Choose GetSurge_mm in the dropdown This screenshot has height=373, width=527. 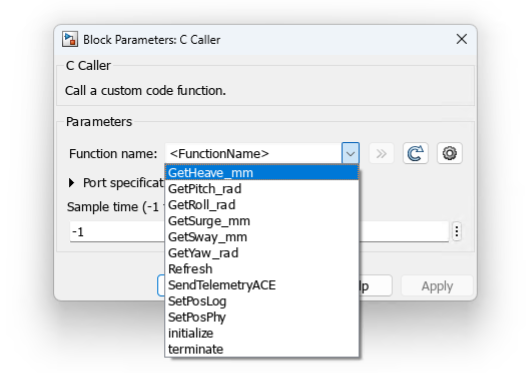click(x=262, y=221)
